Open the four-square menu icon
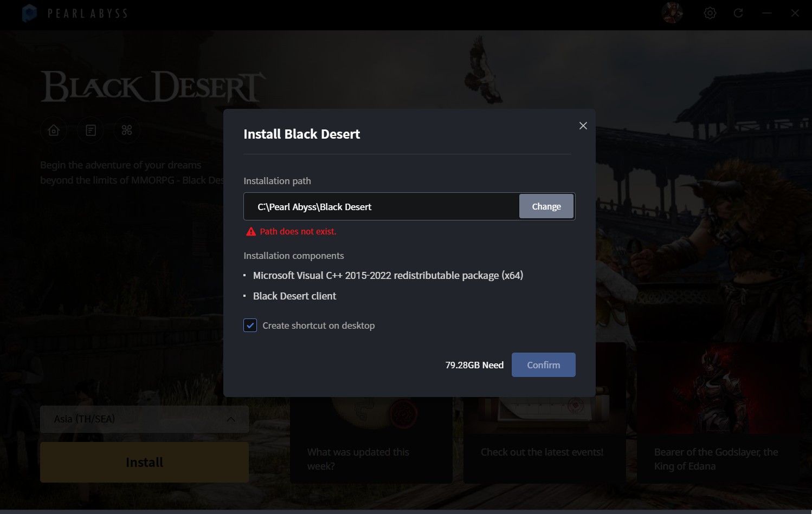812x514 pixels. point(127,131)
